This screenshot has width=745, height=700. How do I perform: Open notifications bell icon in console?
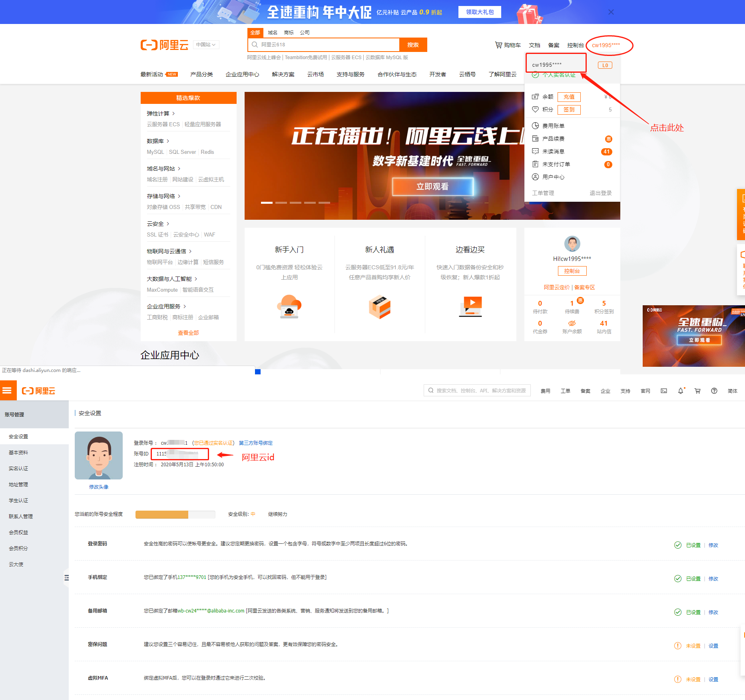coord(681,391)
